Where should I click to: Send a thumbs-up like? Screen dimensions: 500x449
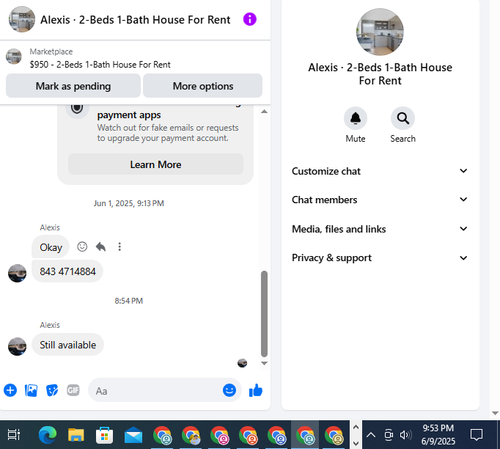[x=256, y=390]
